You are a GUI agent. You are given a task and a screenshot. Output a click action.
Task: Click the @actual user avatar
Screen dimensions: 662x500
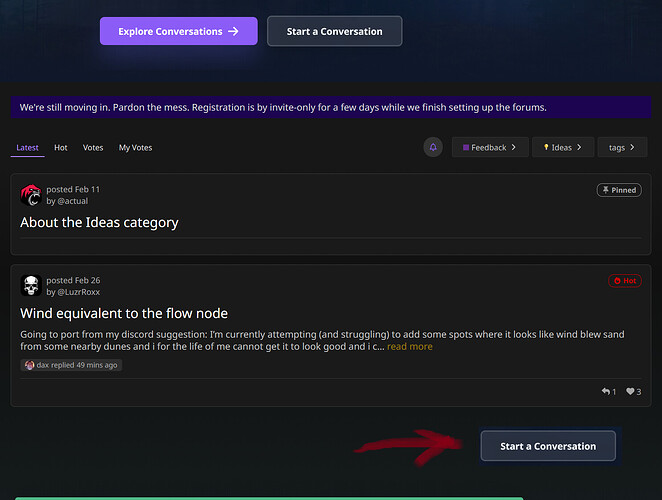30,195
